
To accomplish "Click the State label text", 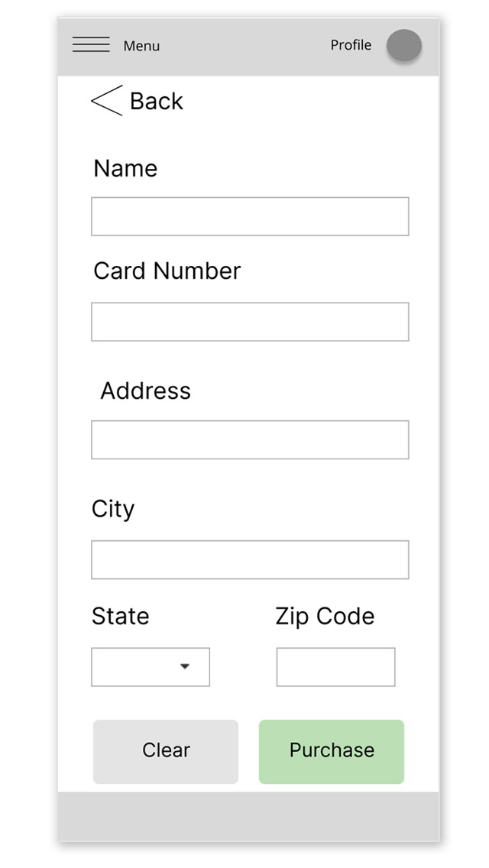I will tap(120, 617).
